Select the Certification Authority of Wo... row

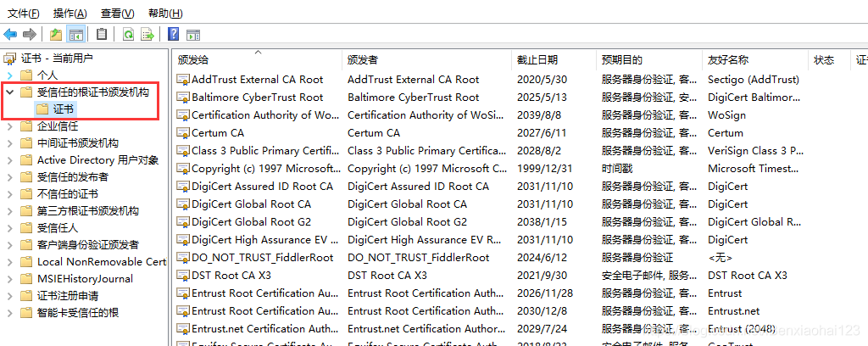pos(520,115)
